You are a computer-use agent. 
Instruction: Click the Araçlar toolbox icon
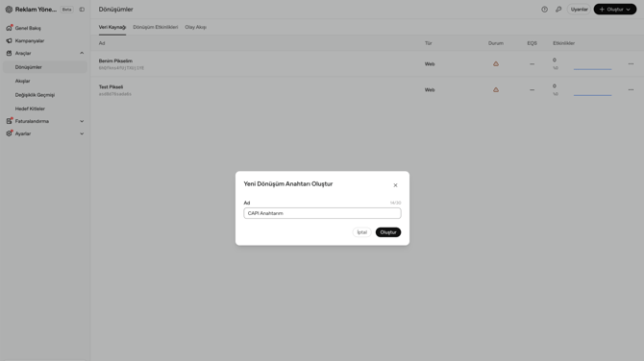pos(9,53)
